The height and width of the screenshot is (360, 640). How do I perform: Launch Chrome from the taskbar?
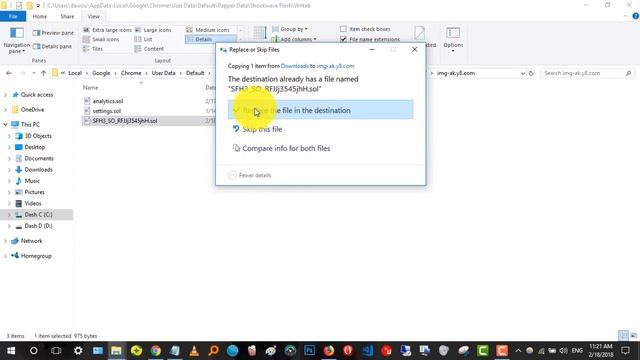pyautogui.click(x=156, y=351)
